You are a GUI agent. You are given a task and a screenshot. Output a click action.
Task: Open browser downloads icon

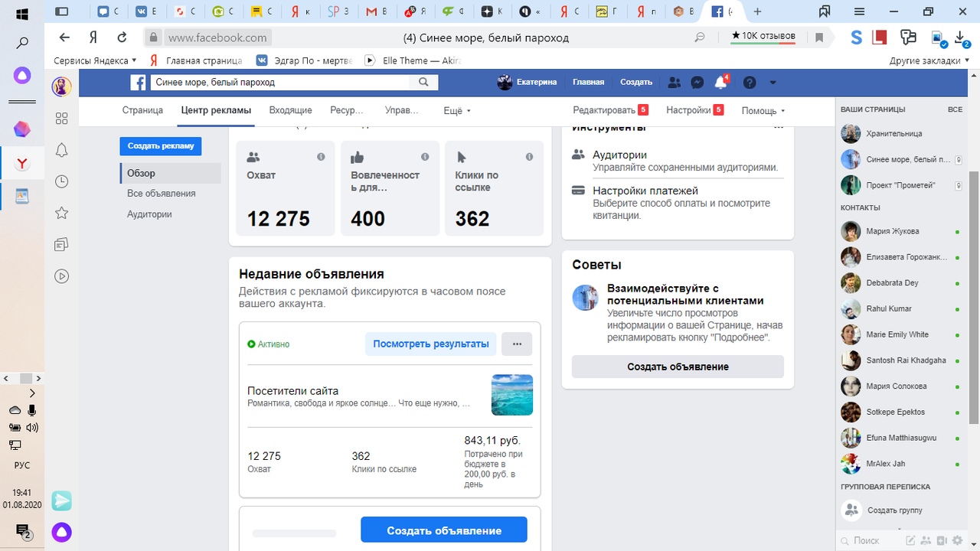point(962,37)
